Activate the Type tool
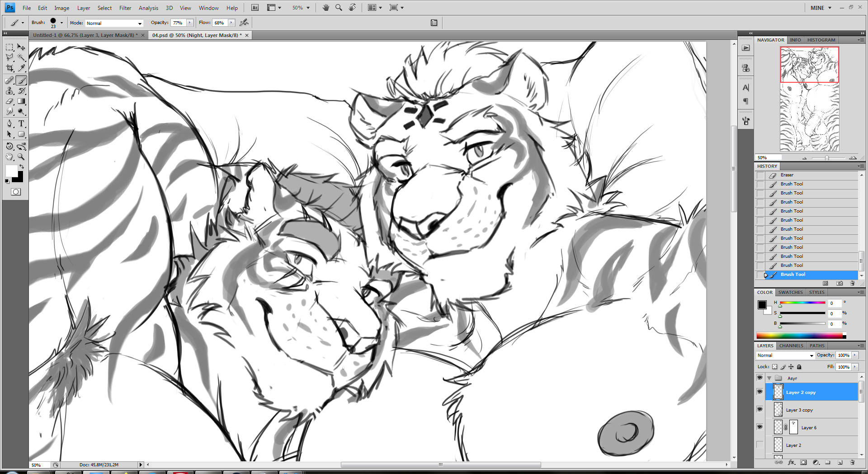 [21, 123]
